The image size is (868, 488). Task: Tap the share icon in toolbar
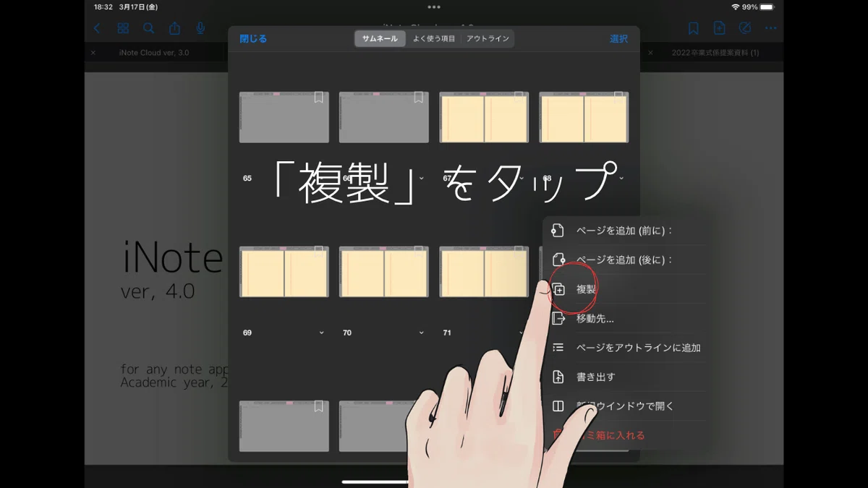tap(175, 28)
